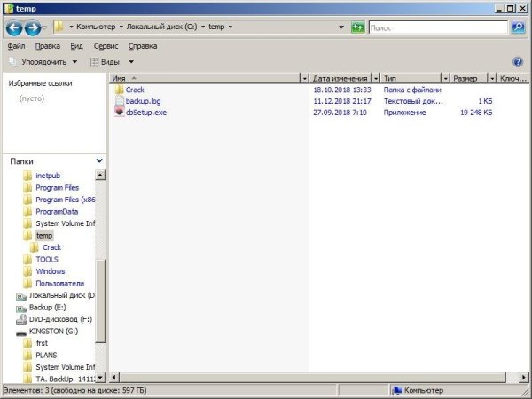The width and height of the screenshot is (532, 399).
Task: Expand the address bar history dropdown
Action: point(341,27)
